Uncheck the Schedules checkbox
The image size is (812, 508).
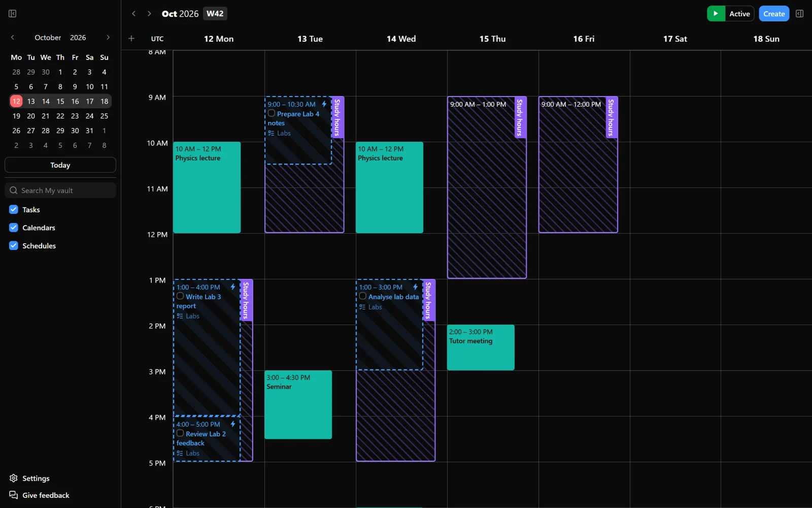tap(14, 245)
